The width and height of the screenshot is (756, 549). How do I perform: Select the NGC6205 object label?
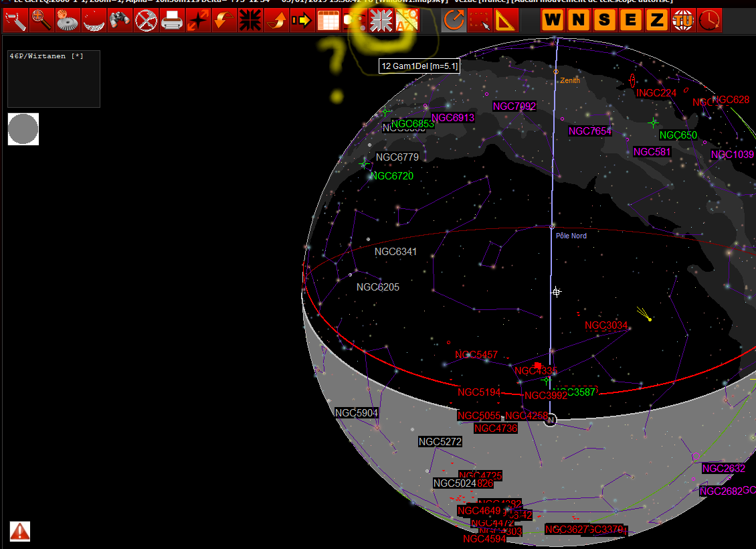(378, 287)
